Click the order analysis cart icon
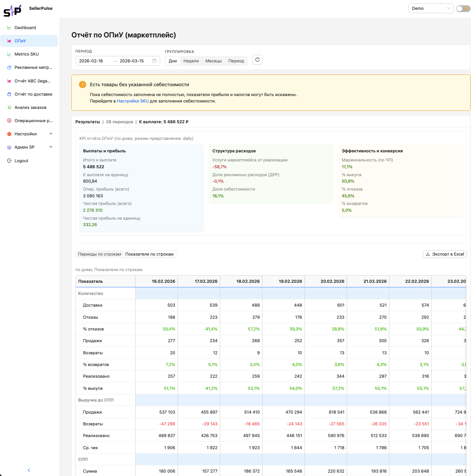 click(x=9, y=107)
